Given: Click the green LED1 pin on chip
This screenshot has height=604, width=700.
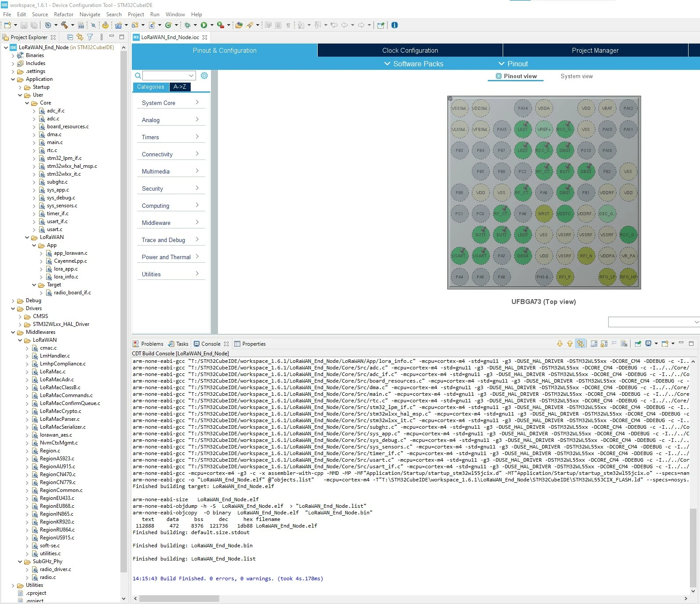Looking at the screenshot, I should (522, 129).
